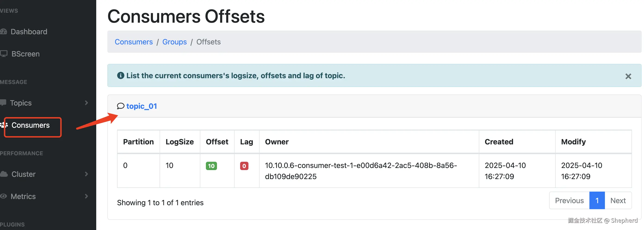
Task: Click the Topics chat bubble icon
Action: point(3,103)
